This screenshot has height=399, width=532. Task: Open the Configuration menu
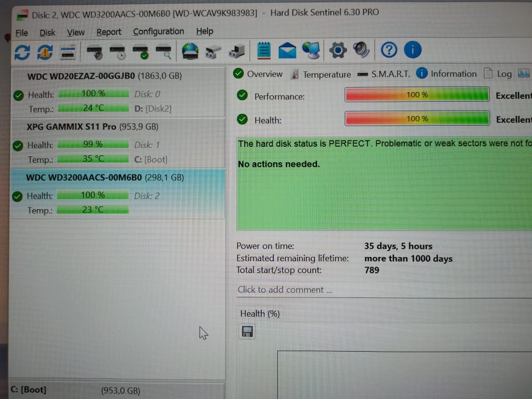pos(158,32)
